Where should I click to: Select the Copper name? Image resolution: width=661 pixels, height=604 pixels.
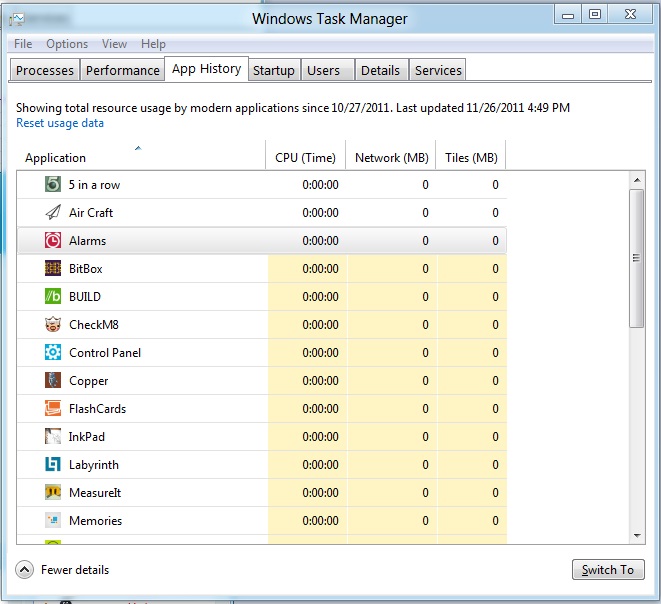point(89,381)
